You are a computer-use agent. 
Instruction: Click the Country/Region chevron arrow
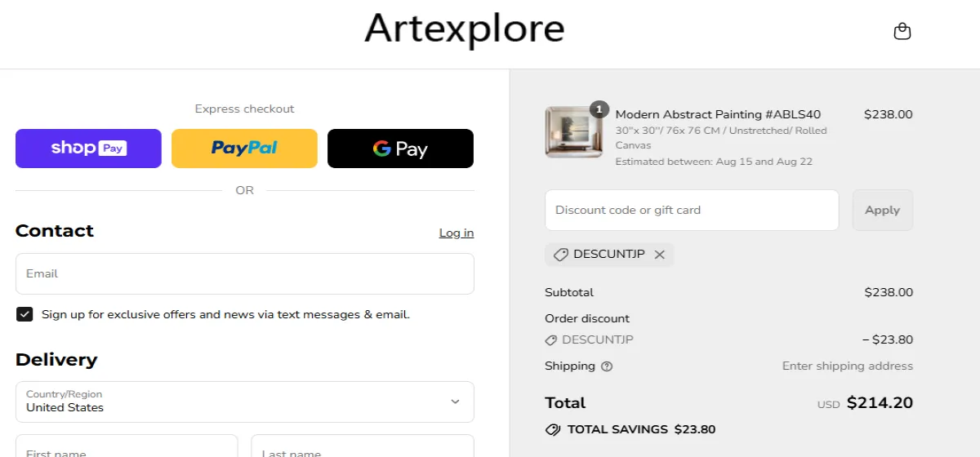pyautogui.click(x=456, y=402)
